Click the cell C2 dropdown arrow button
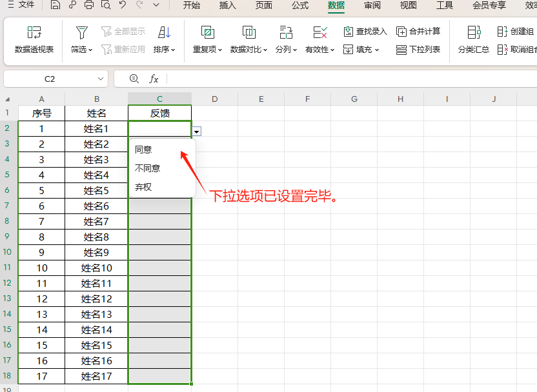537x392 pixels. click(197, 132)
